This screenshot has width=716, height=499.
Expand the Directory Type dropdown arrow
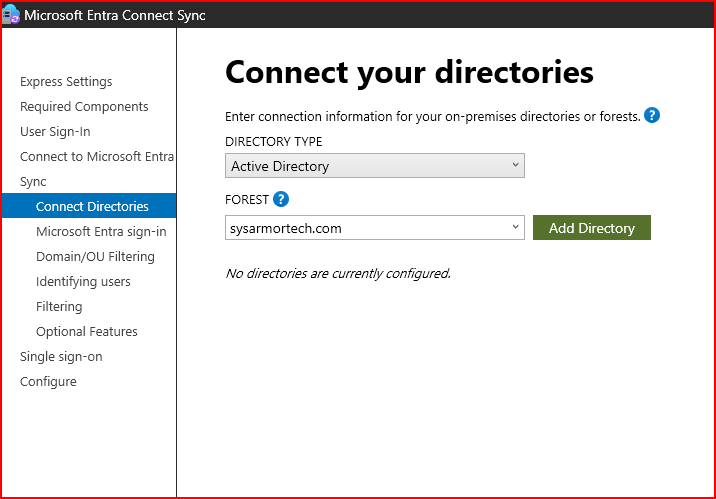click(x=515, y=165)
